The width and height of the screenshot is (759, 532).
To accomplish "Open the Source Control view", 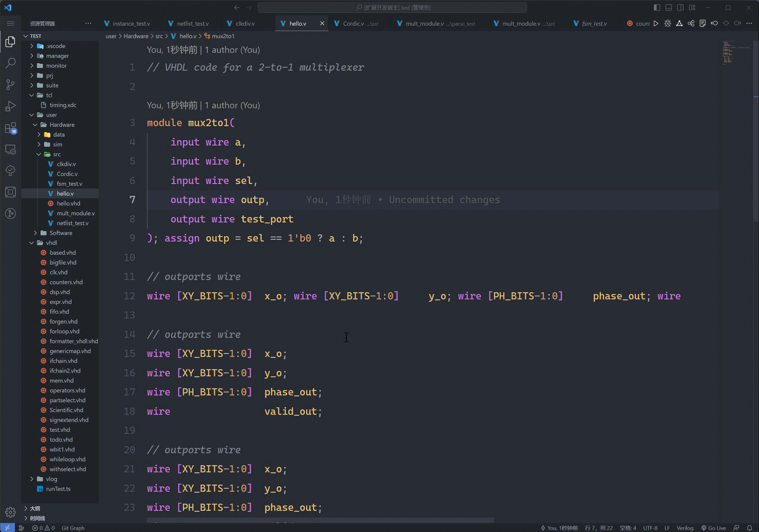I will coord(10,85).
